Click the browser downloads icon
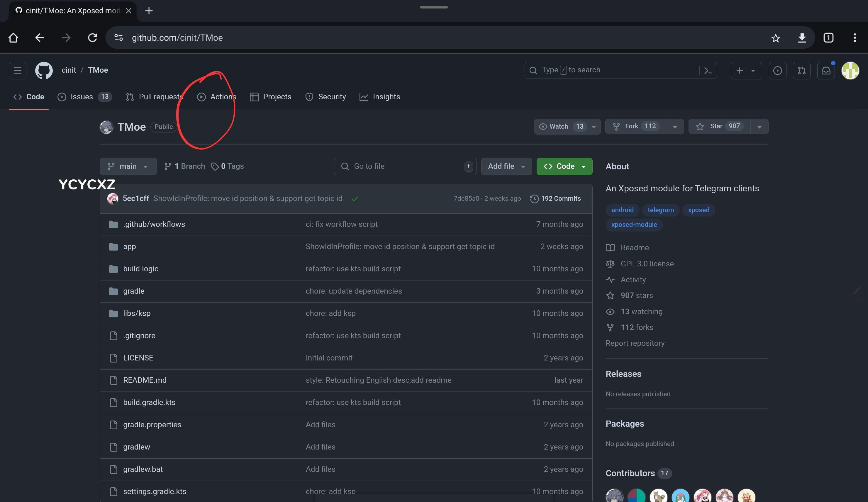 (x=802, y=38)
